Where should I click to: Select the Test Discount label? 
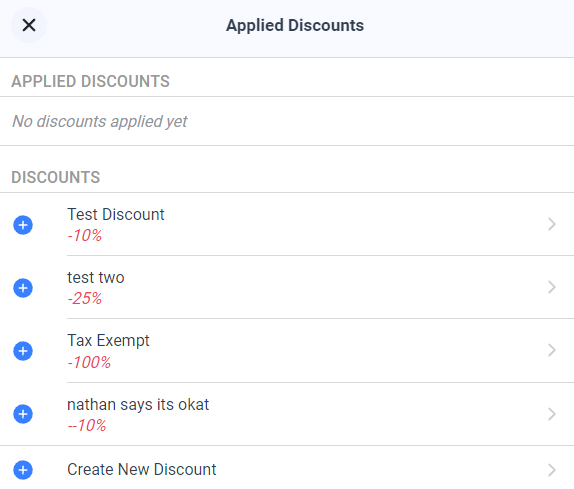tap(116, 214)
